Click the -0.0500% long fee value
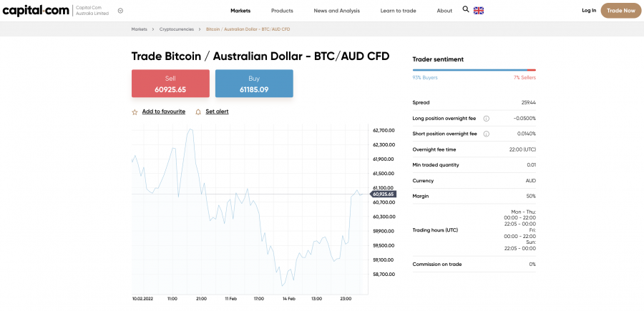This screenshot has height=311, width=644. 525,118
